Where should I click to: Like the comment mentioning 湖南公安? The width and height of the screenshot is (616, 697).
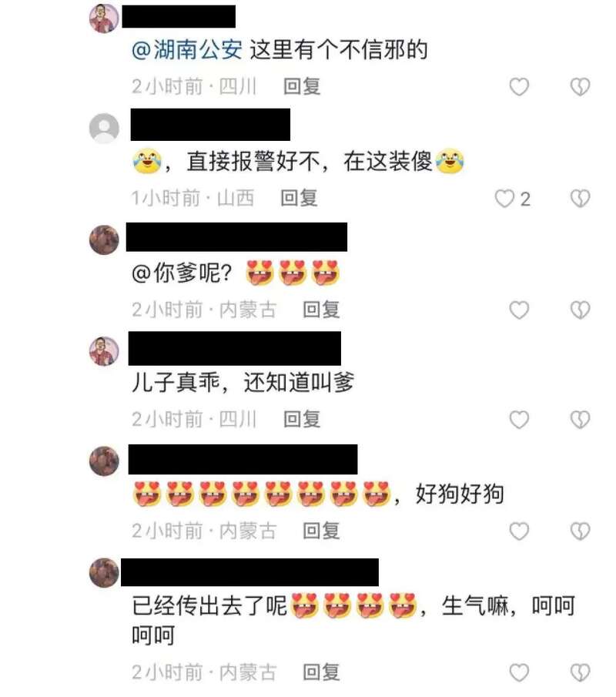pos(519,87)
